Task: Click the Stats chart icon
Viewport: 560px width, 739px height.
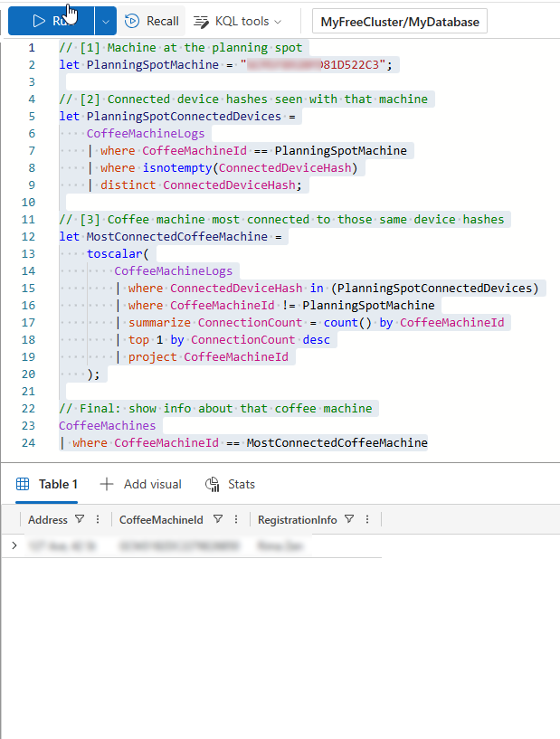Action: pyautogui.click(x=213, y=484)
